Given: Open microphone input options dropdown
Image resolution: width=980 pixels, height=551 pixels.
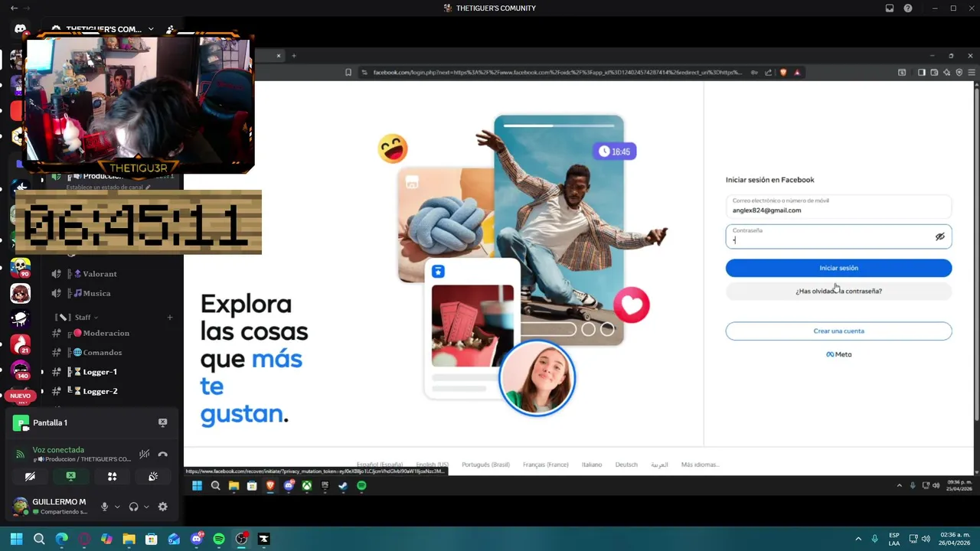Looking at the screenshot, I should coord(117,507).
